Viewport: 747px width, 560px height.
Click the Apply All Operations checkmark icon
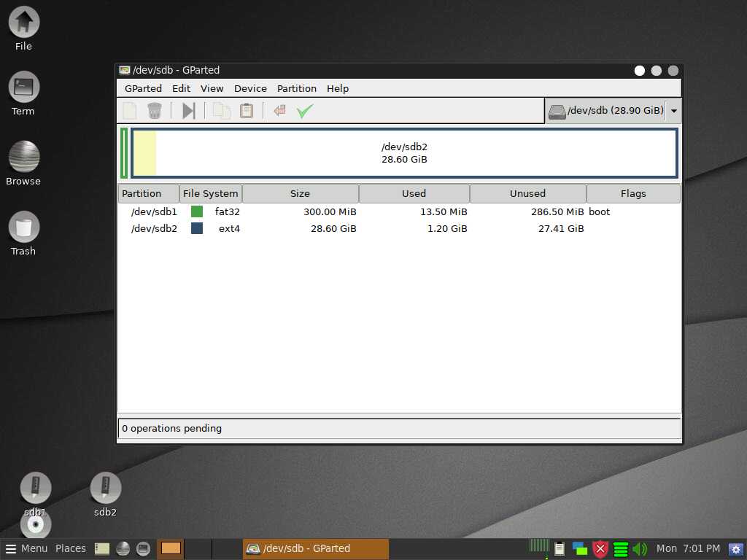305,111
